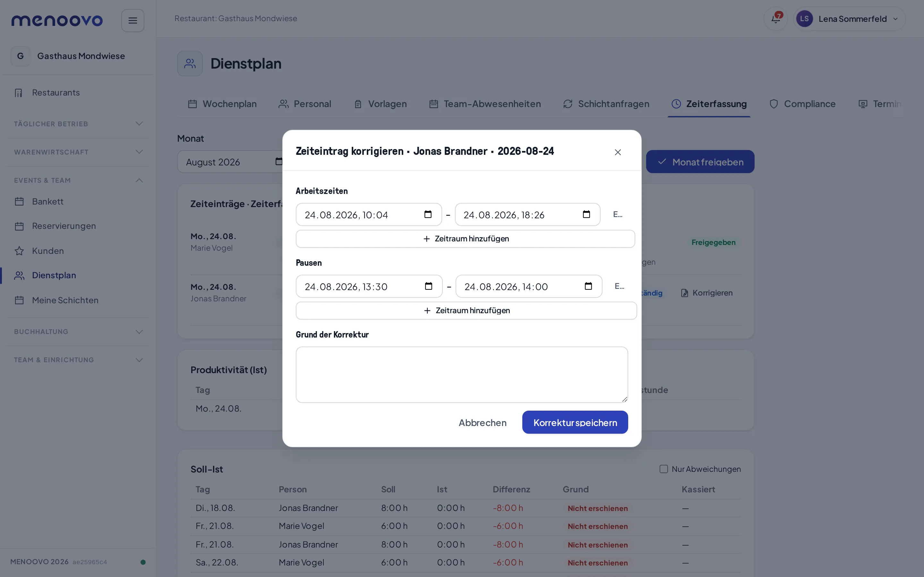The image size is (924, 577).
Task: Open the Lena Sommerfeld user dropdown
Action: coord(849,19)
